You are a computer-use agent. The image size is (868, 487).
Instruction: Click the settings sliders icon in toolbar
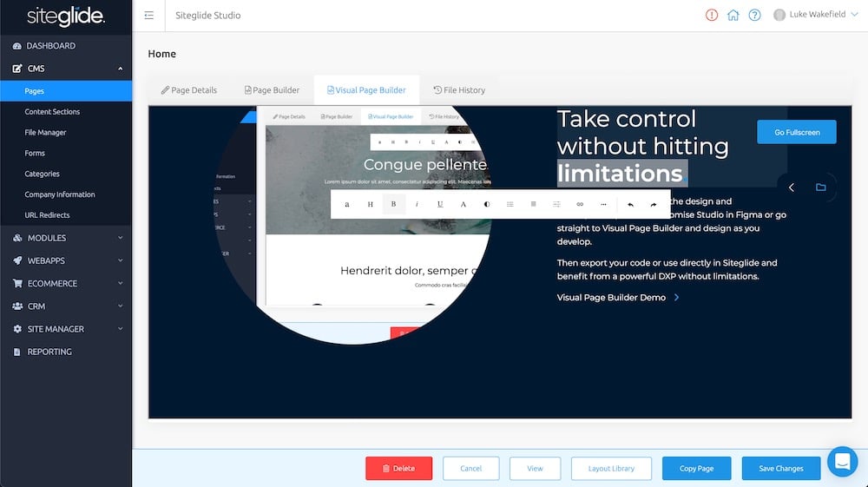click(x=556, y=204)
